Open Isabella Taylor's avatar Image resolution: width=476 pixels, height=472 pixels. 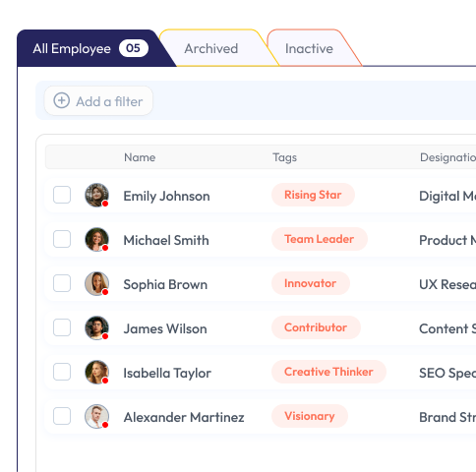tap(96, 372)
